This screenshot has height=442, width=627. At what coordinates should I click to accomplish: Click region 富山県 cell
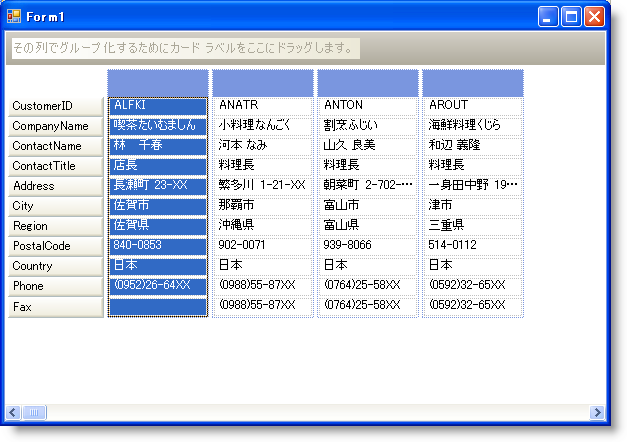(368, 226)
